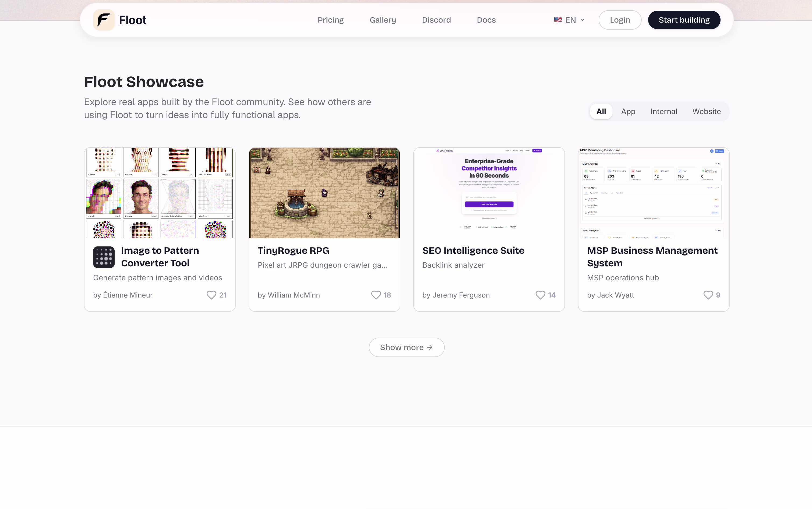Click the "Backlink analyzer" description

[x=453, y=265]
